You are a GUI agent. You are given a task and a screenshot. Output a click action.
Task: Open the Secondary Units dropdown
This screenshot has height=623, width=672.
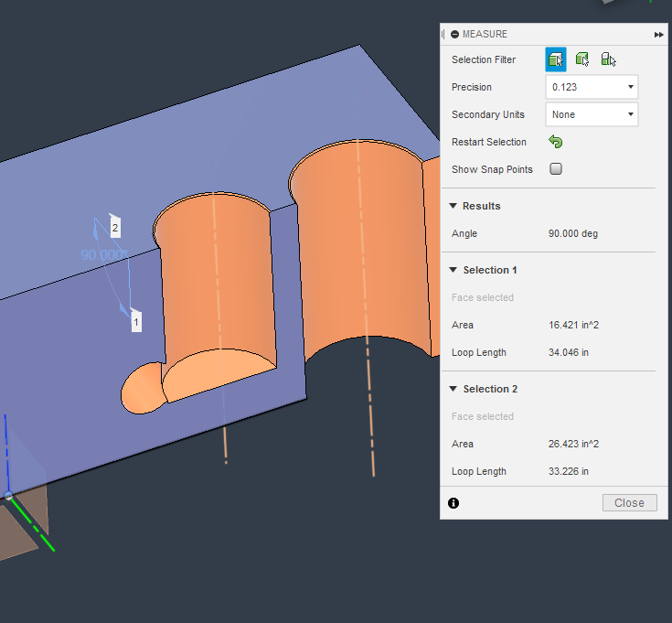tap(591, 114)
